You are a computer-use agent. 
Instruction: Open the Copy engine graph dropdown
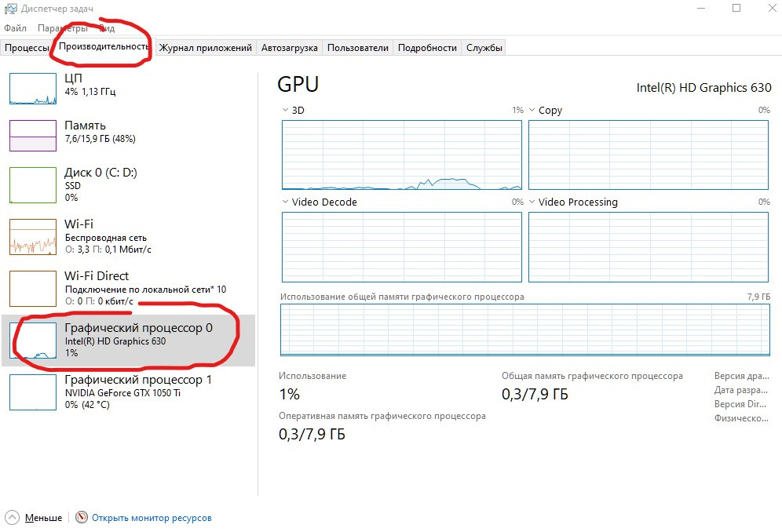point(532,111)
